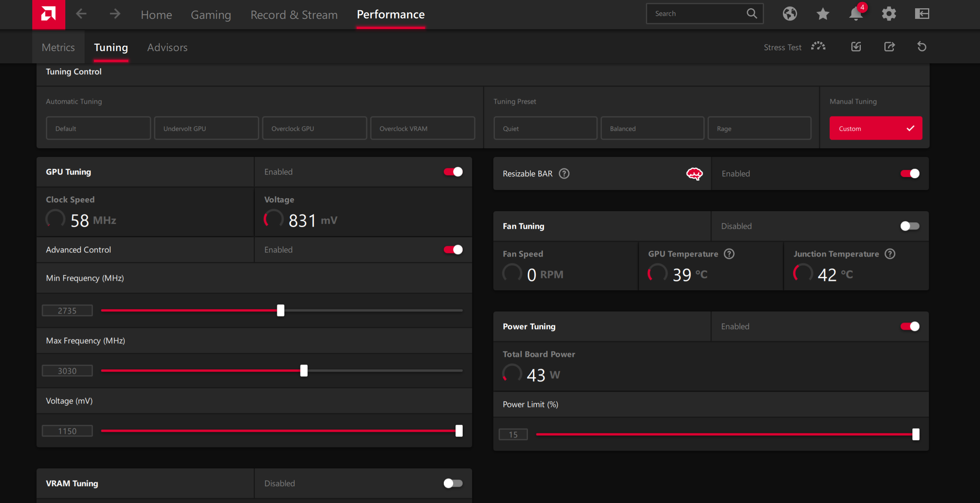Choose the Rage tuning preset
980x503 pixels.
(759, 128)
